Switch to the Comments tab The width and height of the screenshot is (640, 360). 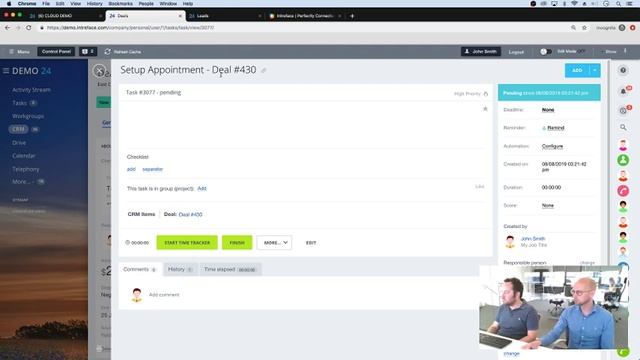[140, 269]
